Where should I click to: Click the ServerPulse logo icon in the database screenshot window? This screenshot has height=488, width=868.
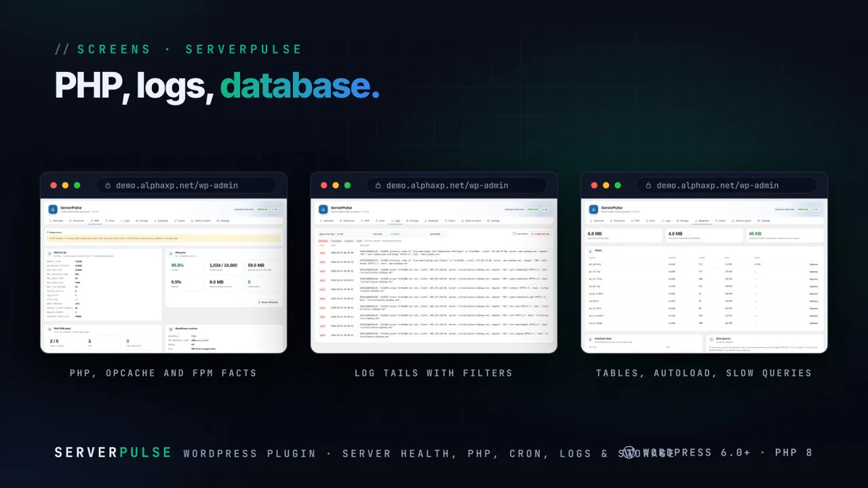[x=593, y=209]
